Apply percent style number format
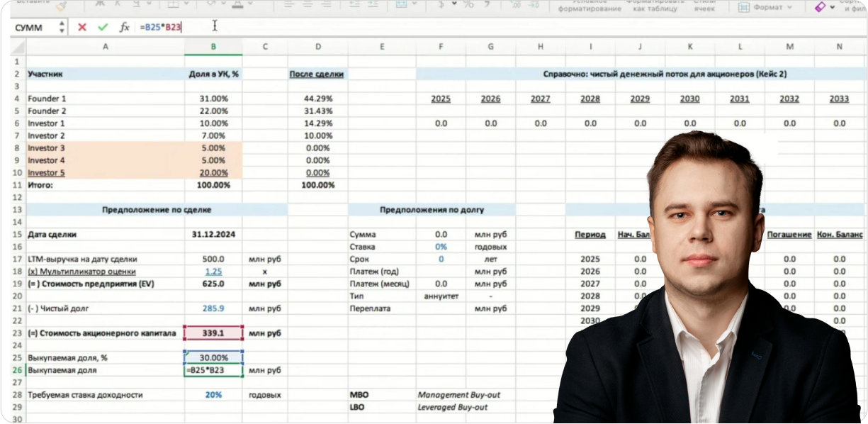 (468, 5)
